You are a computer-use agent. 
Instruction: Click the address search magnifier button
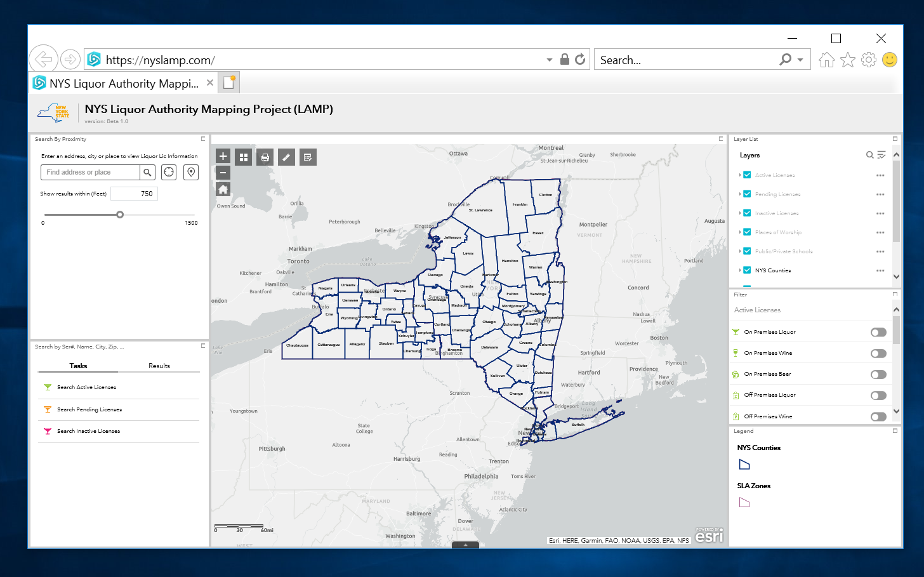pyautogui.click(x=147, y=172)
